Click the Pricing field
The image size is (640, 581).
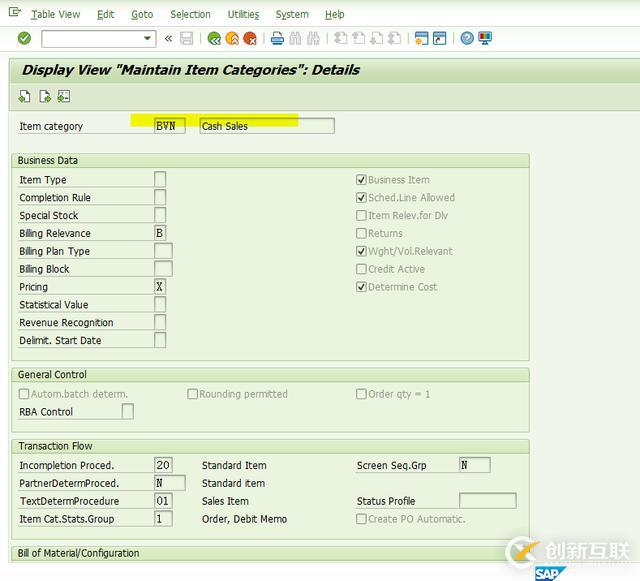click(160, 287)
